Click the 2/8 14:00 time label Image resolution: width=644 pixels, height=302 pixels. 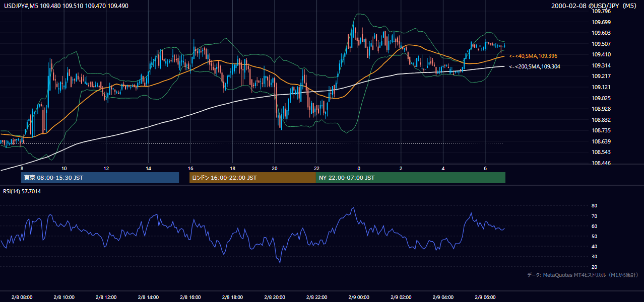(x=148, y=297)
